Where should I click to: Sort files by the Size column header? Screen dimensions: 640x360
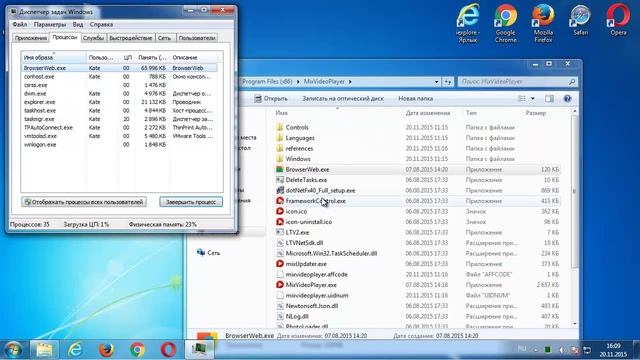pos(536,113)
